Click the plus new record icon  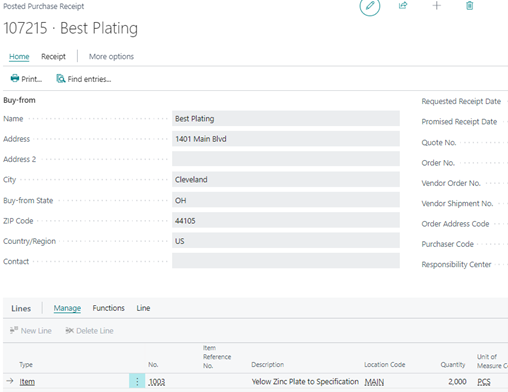(437, 5)
